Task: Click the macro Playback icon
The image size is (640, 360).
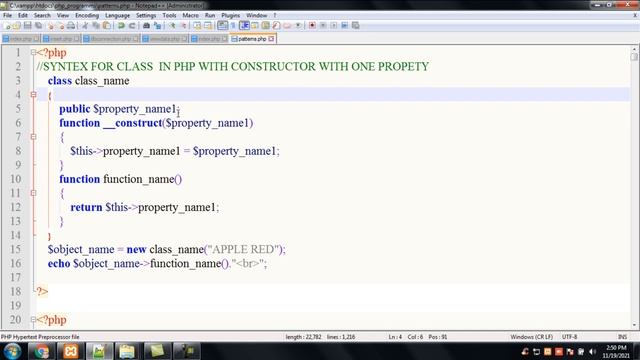Action: 333,26
